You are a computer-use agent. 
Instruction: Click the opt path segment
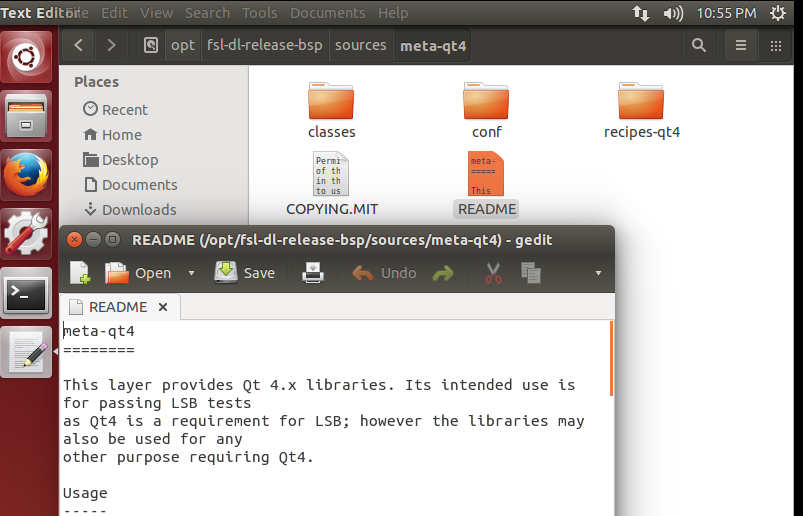coord(183,46)
